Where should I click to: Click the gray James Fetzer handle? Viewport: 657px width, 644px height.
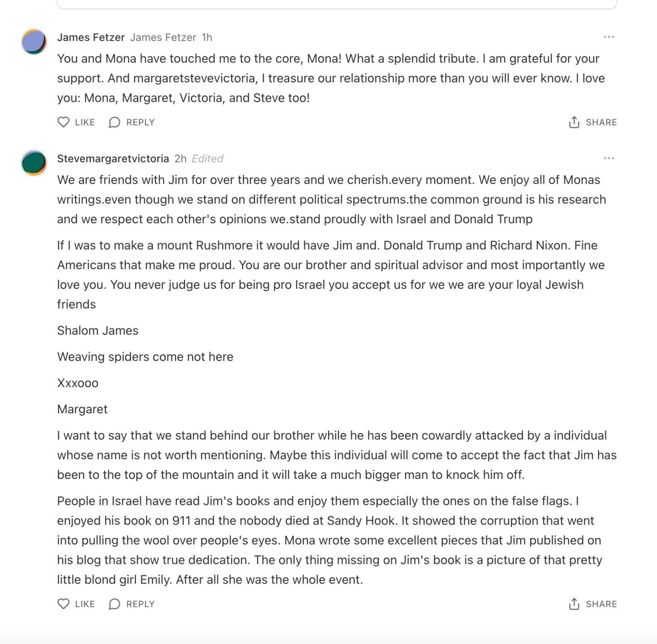click(x=163, y=38)
